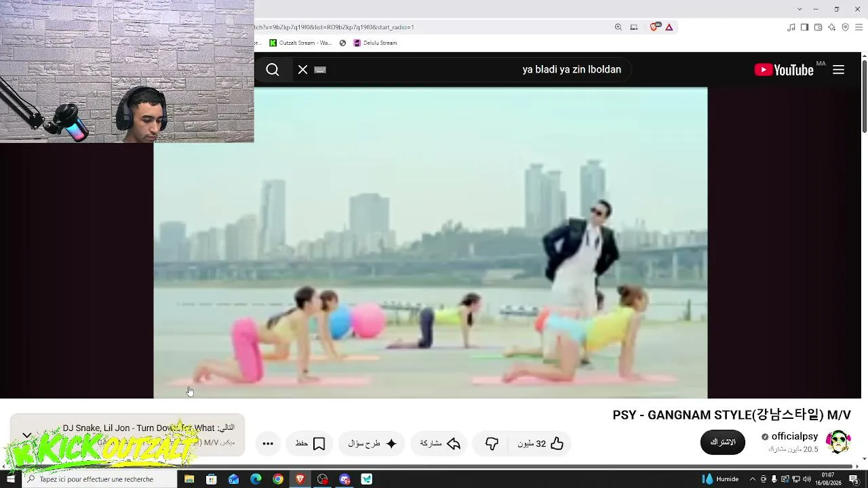
Task: Open the three-dot more actions menu
Action: click(x=268, y=443)
